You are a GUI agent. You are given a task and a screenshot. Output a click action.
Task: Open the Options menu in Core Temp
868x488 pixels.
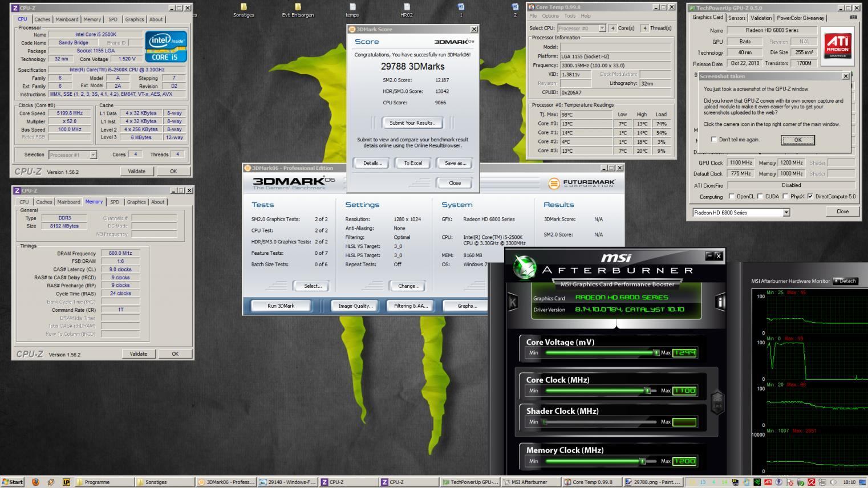coord(550,16)
